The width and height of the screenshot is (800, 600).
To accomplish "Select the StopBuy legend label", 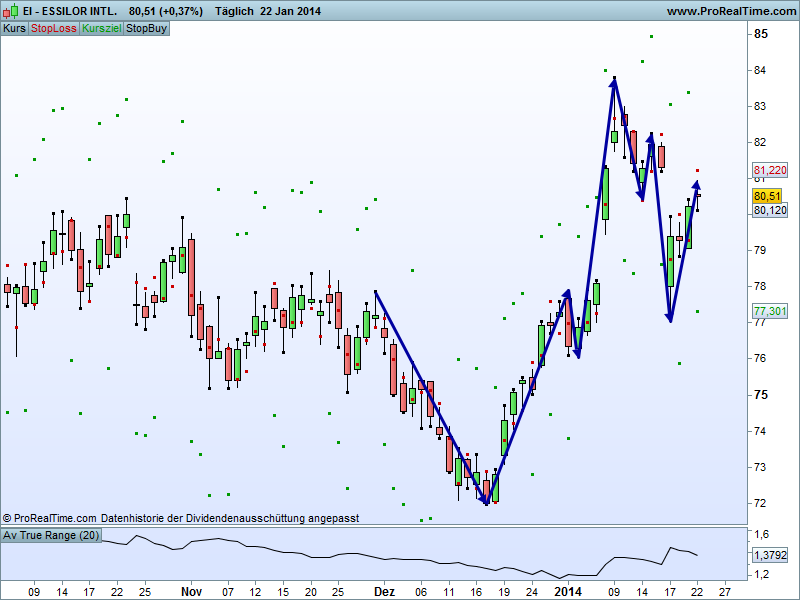I will [x=146, y=28].
